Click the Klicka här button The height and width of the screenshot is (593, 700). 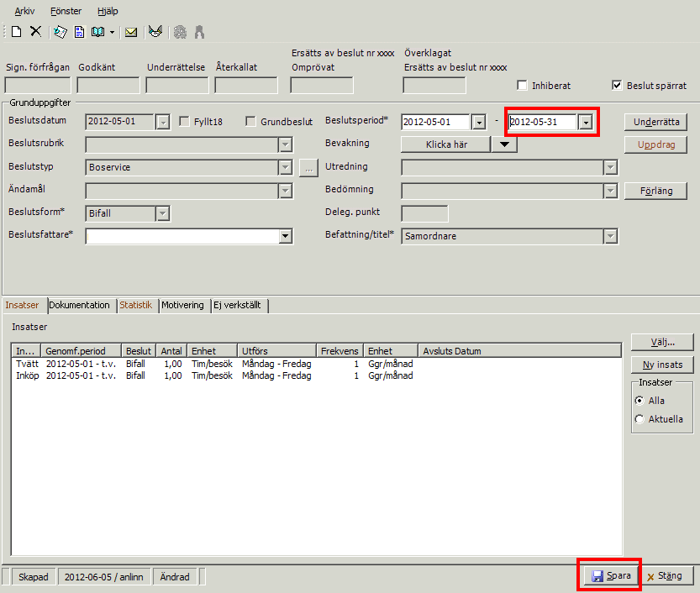point(446,144)
